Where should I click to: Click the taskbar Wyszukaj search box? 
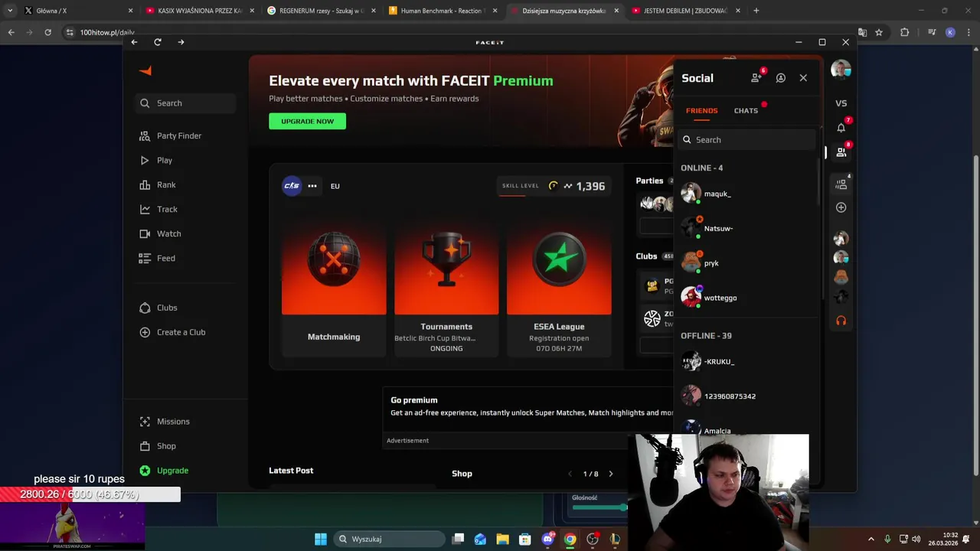(x=390, y=539)
